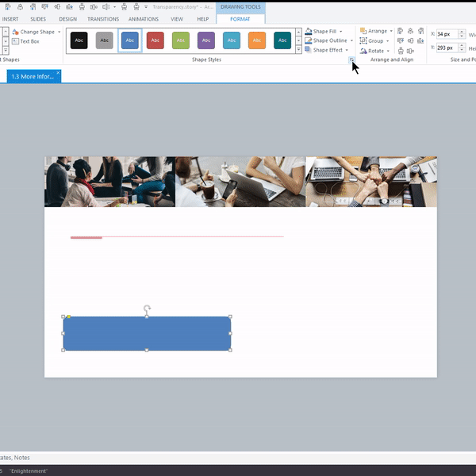Viewport: 476px width, 476px height.
Task: Apply the orange shape style swatch
Action: click(x=257, y=40)
